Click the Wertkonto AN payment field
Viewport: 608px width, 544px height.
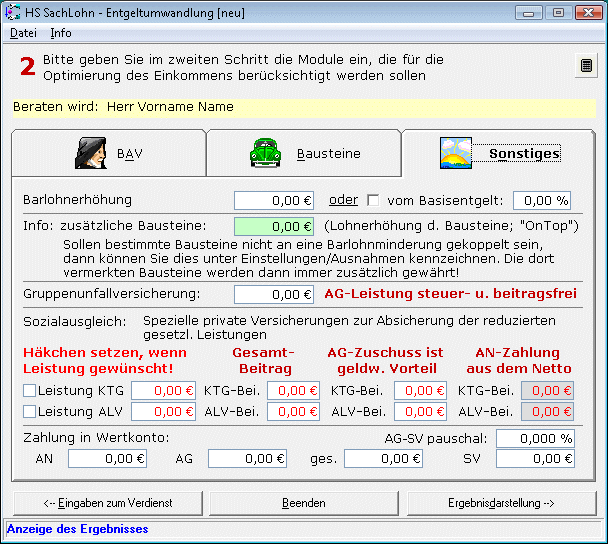click(x=108, y=459)
